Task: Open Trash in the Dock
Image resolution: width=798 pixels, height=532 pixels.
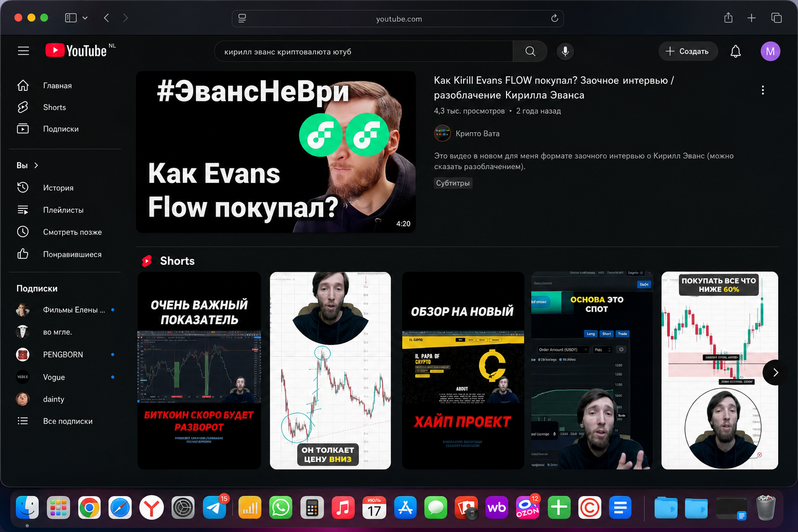Action: tap(765, 508)
